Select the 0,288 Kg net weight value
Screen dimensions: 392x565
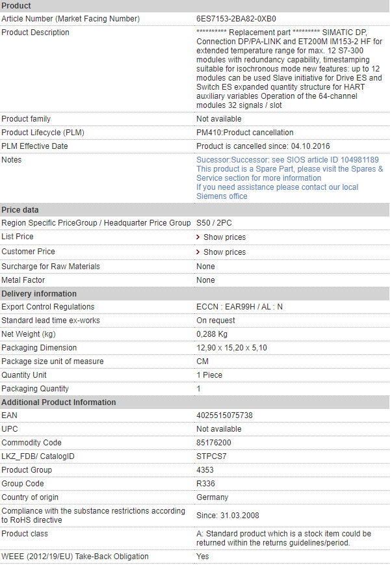[x=212, y=334]
